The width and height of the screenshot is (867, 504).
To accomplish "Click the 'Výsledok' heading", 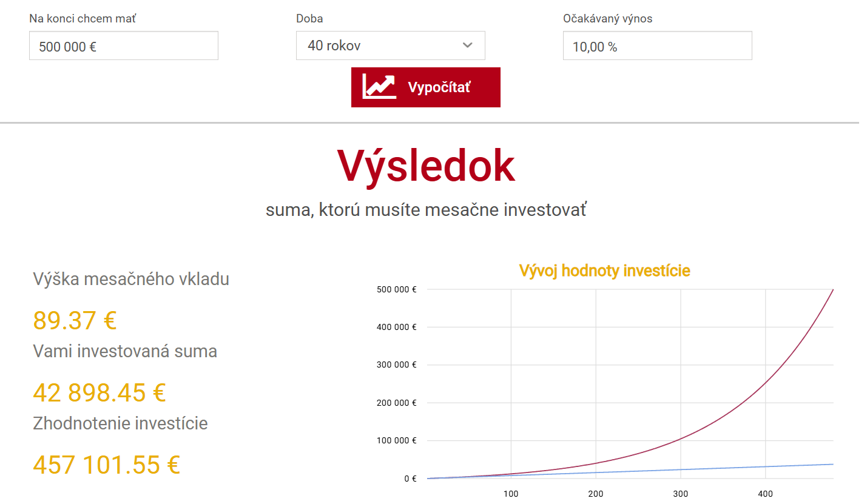I will click(426, 166).
